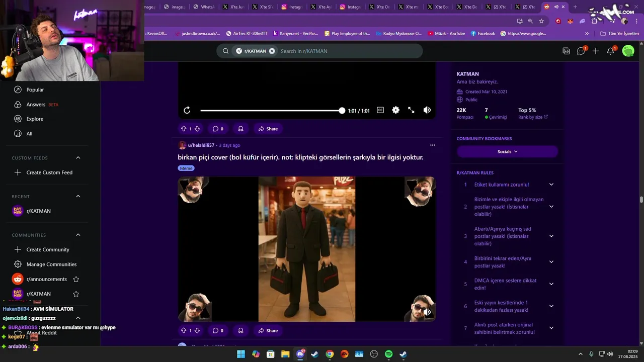Share the post with the 1:01 video
Screen dimensions: 644x362
[x=268, y=129]
